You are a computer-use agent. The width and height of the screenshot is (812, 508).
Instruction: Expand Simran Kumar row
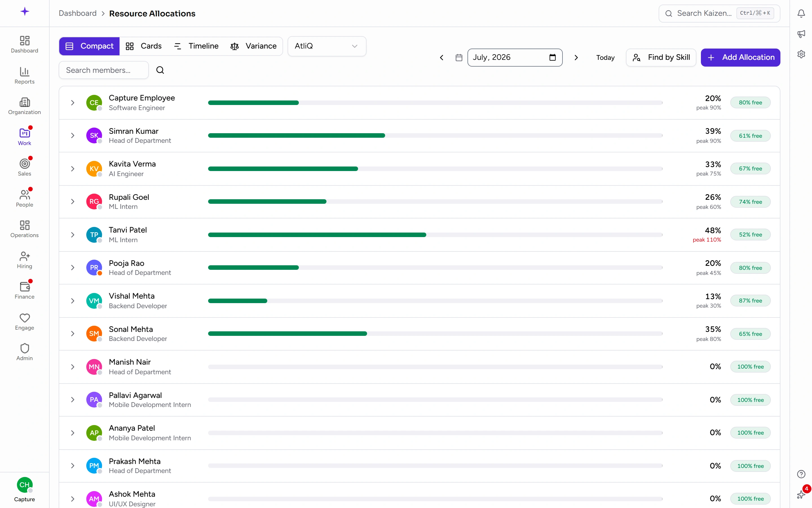tap(72, 135)
